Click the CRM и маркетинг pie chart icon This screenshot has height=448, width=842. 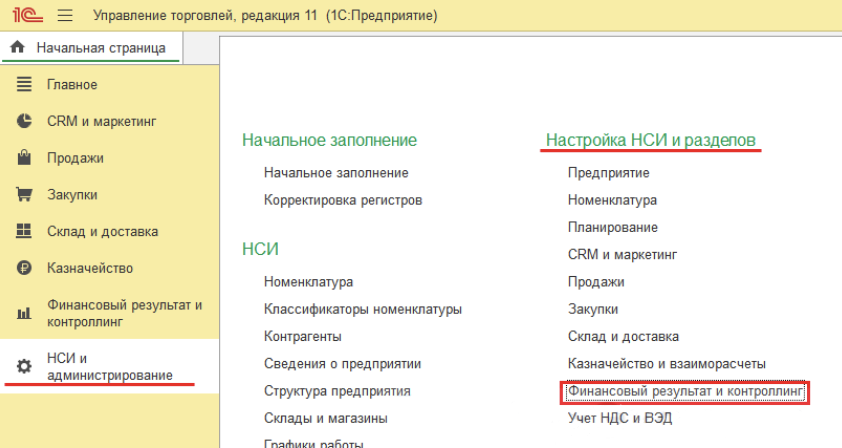coord(25,121)
